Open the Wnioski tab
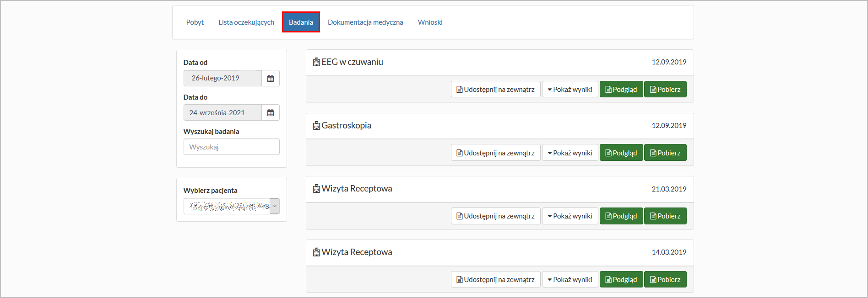 pos(430,22)
